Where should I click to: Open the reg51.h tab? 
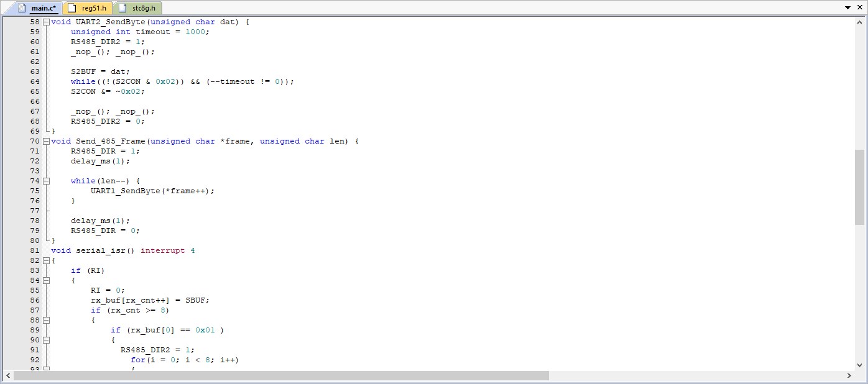[x=94, y=8]
